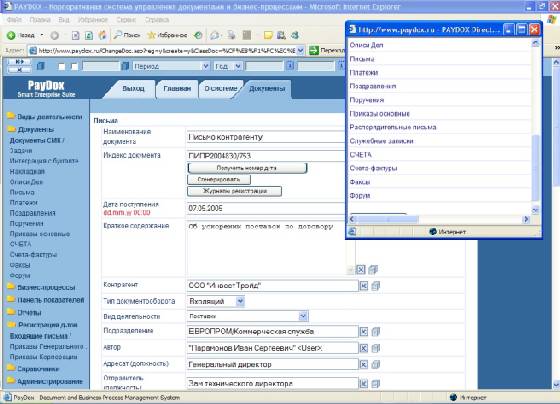Open the lookup icon beside Автор field
This screenshot has width=560, height=404.
376,348
